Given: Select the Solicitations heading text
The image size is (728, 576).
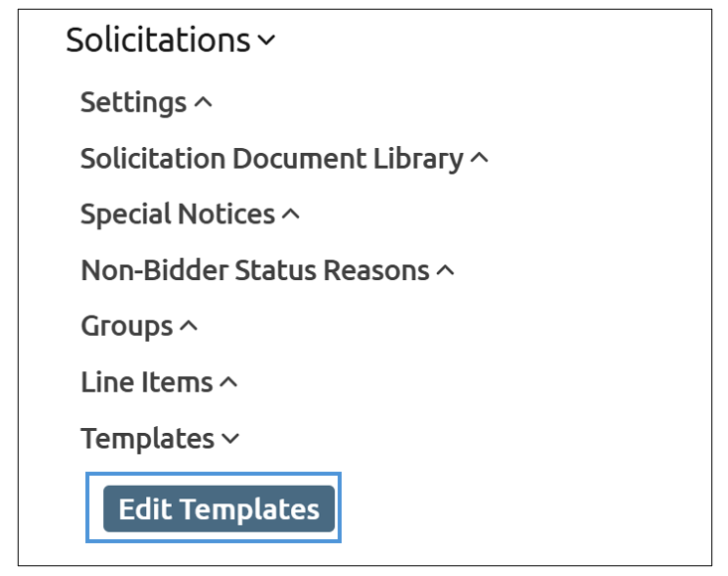Looking at the screenshot, I should [158, 41].
